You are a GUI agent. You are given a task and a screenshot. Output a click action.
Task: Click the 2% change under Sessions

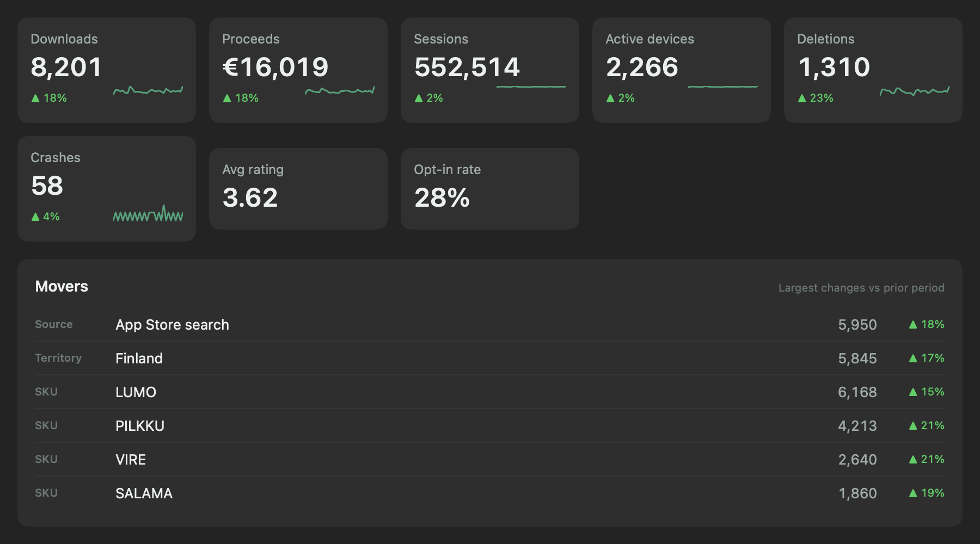(428, 98)
